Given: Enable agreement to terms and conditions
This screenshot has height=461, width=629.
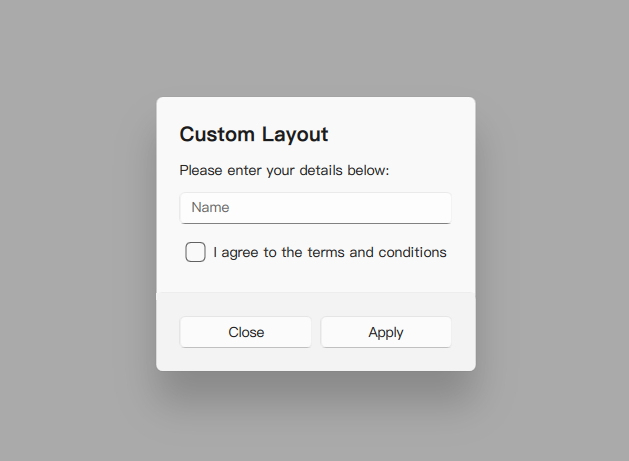Looking at the screenshot, I should coord(195,252).
